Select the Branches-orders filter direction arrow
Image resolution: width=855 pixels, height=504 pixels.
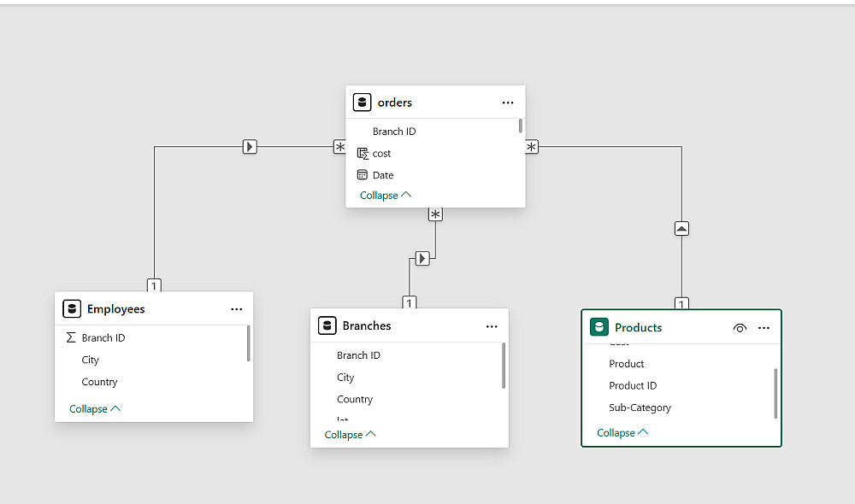click(x=422, y=258)
